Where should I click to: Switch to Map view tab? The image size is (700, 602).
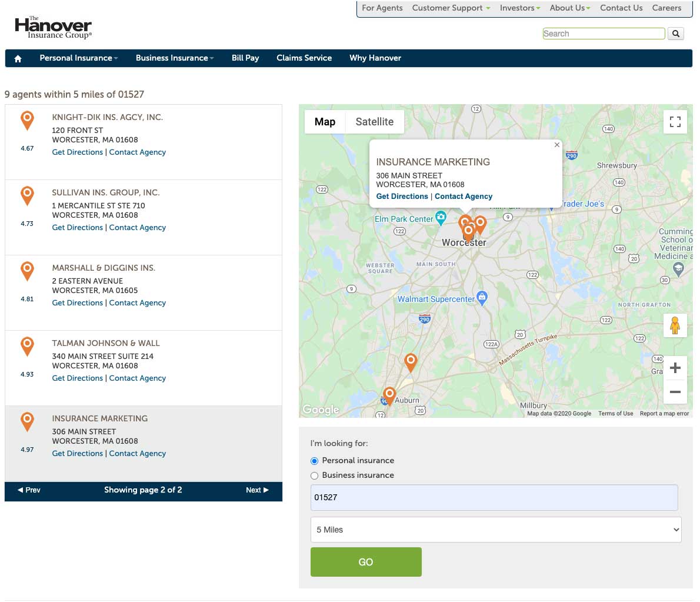(325, 122)
